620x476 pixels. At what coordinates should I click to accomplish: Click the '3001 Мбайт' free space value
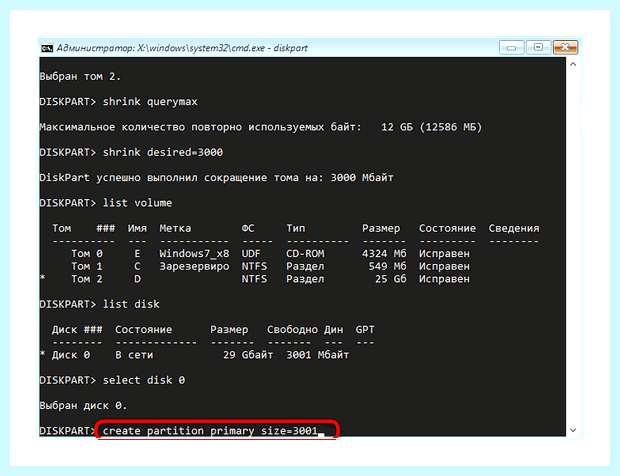coord(318,355)
